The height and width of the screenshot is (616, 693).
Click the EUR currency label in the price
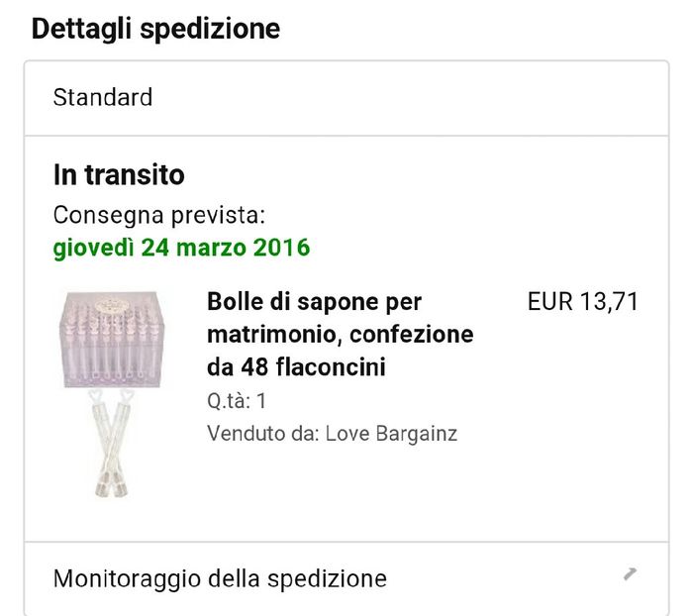click(550, 302)
